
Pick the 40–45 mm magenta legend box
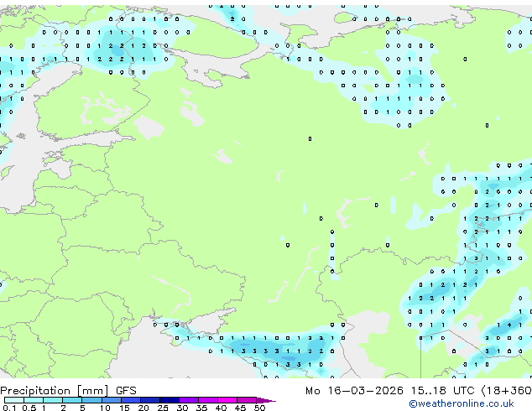(227, 400)
